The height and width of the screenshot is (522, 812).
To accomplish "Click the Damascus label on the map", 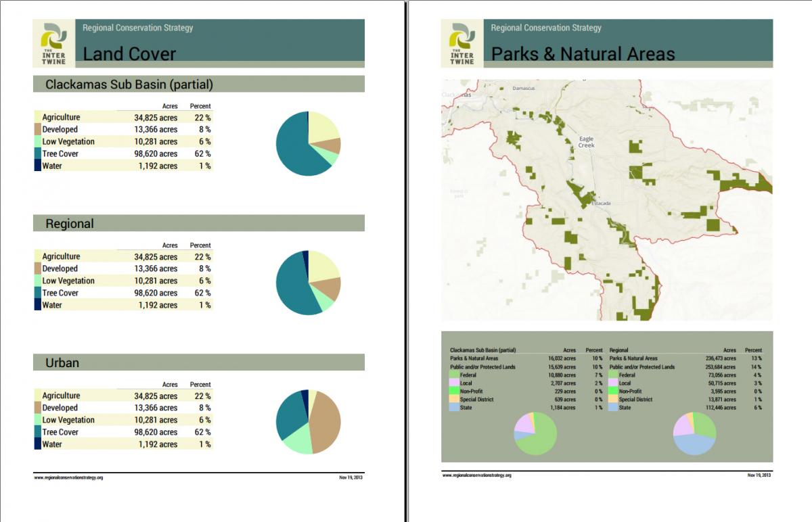I will click(523, 88).
